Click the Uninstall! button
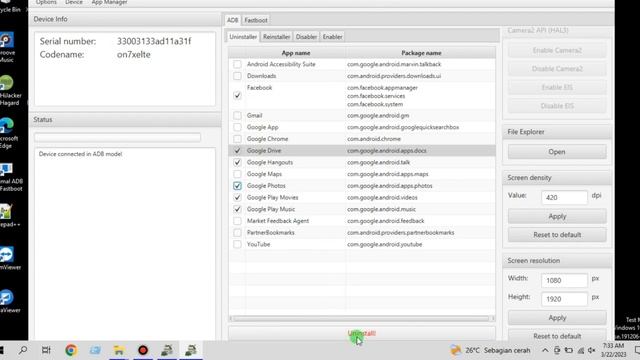 tap(362, 333)
